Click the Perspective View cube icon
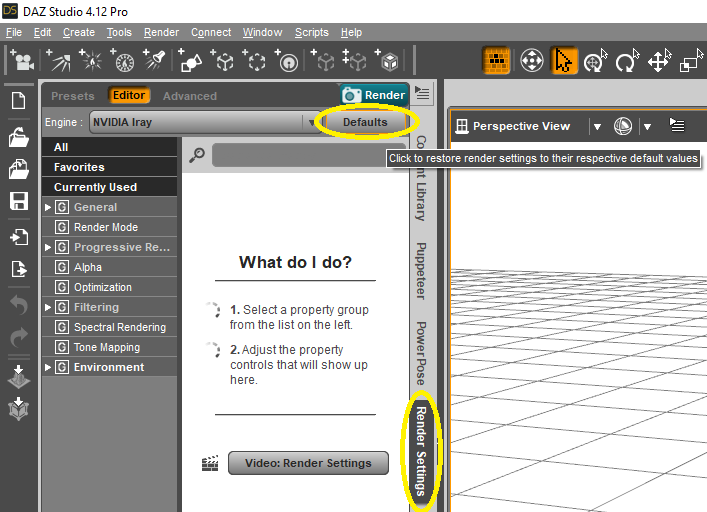This screenshot has height=512, width=707. tap(462, 126)
